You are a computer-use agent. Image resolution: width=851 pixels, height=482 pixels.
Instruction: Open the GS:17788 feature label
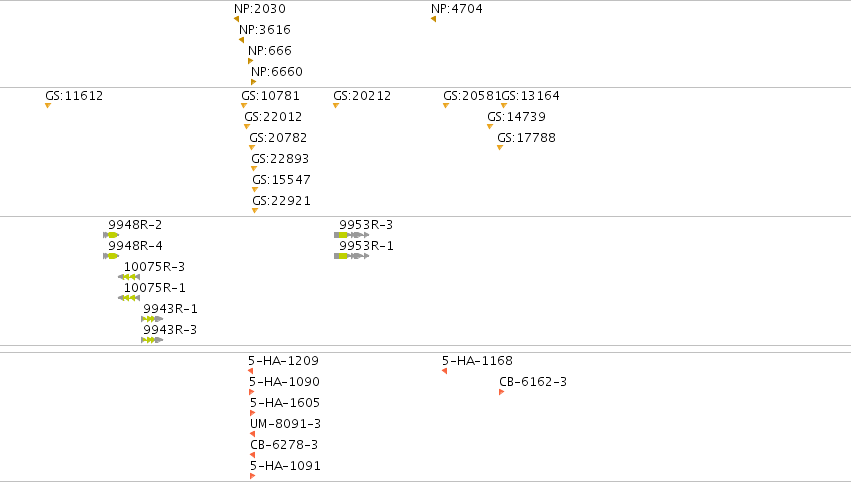pyautogui.click(x=526, y=138)
